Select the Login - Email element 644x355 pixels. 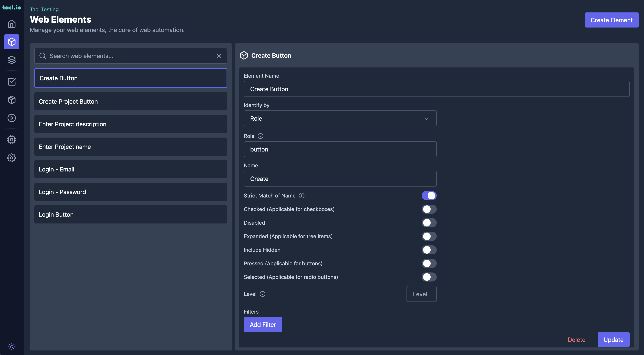(x=131, y=169)
